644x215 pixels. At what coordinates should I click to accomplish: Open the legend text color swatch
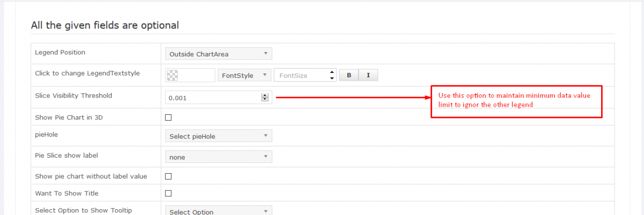[173, 76]
